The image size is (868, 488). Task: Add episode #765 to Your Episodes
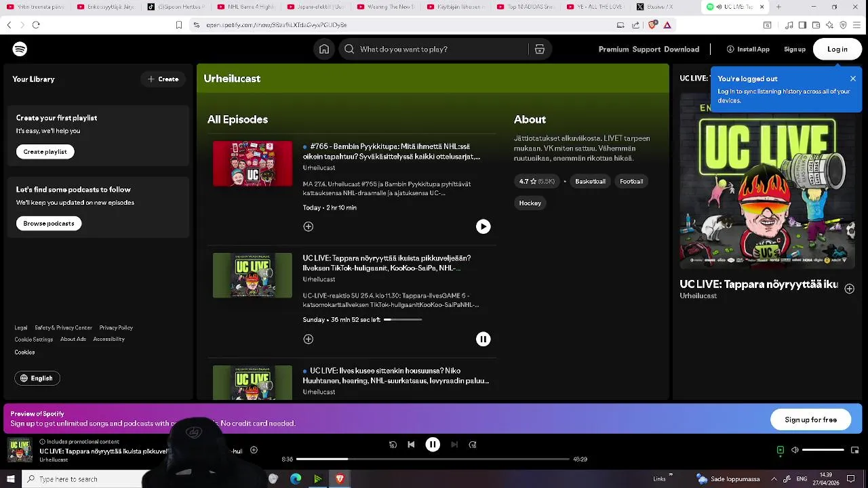[x=309, y=226]
